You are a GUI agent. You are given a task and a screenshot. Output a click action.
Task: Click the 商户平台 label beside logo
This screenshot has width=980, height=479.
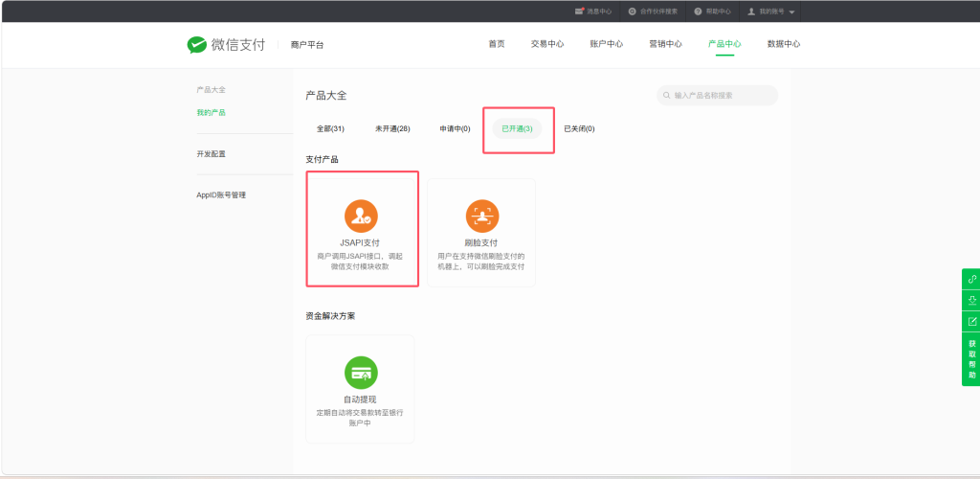307,45
